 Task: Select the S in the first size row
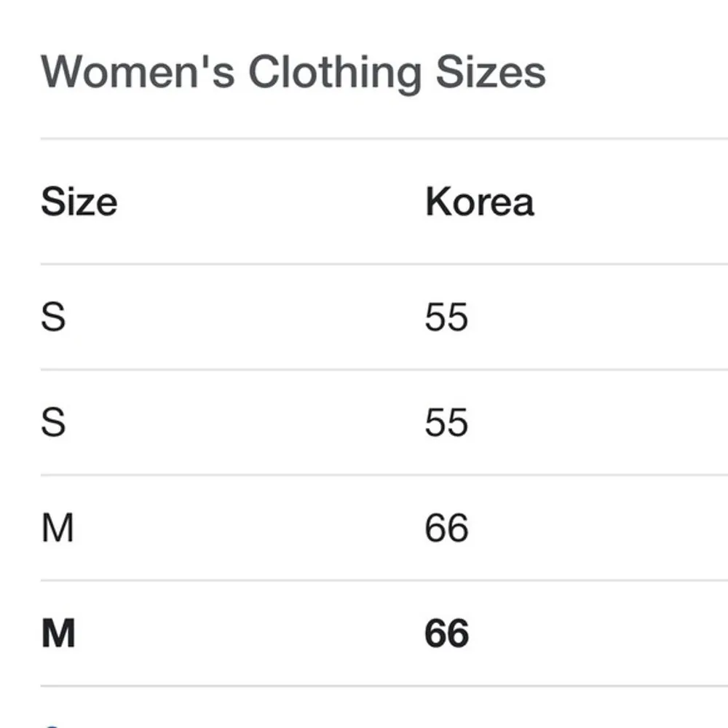coord(53,317)
